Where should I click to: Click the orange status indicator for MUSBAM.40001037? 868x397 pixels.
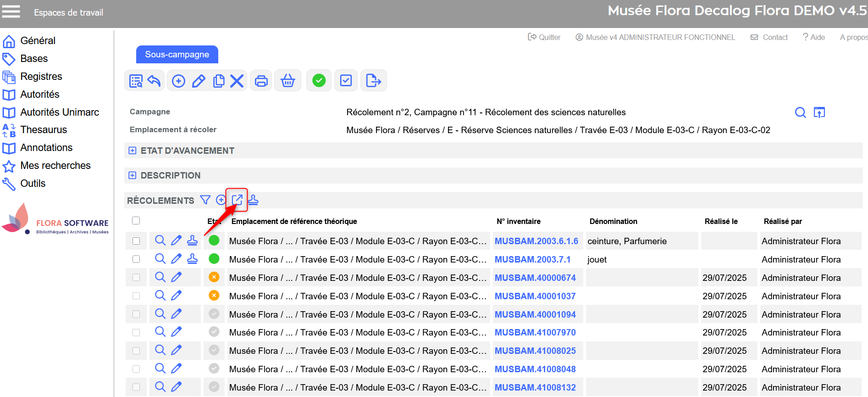coord(214,296)
